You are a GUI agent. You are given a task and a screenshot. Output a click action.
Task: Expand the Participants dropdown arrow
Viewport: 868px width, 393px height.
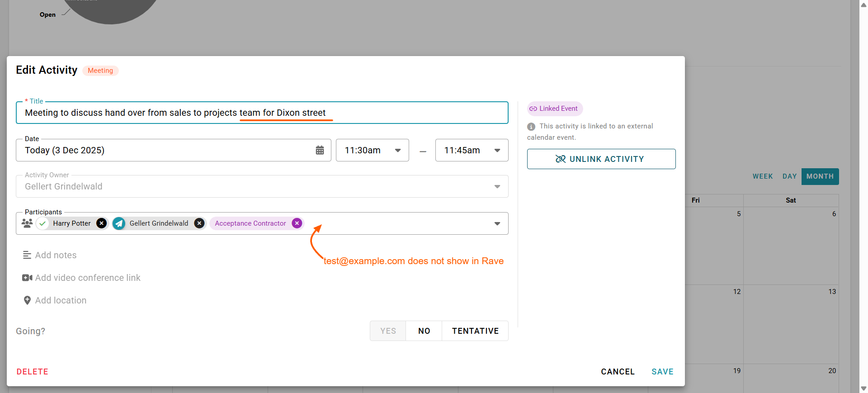[x=497, y=223]
